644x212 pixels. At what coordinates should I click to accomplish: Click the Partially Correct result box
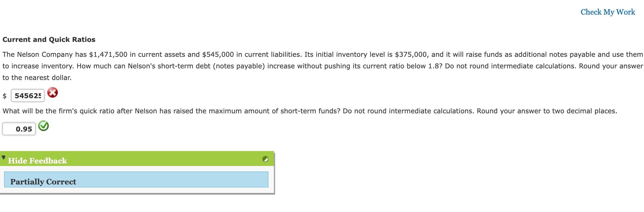(x=136, y=180)
